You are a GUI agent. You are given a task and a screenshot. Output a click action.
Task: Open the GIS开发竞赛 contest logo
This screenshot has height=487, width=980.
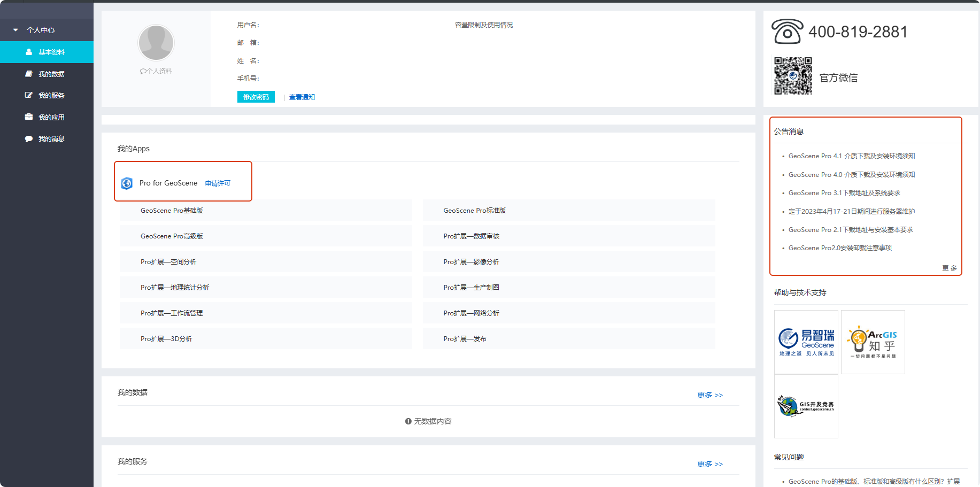point(806,406)
